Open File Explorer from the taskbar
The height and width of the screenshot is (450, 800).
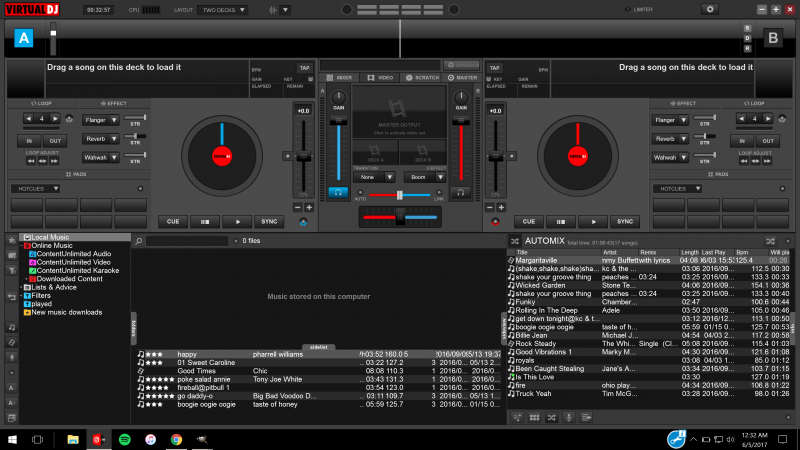[x=73, y=439]
